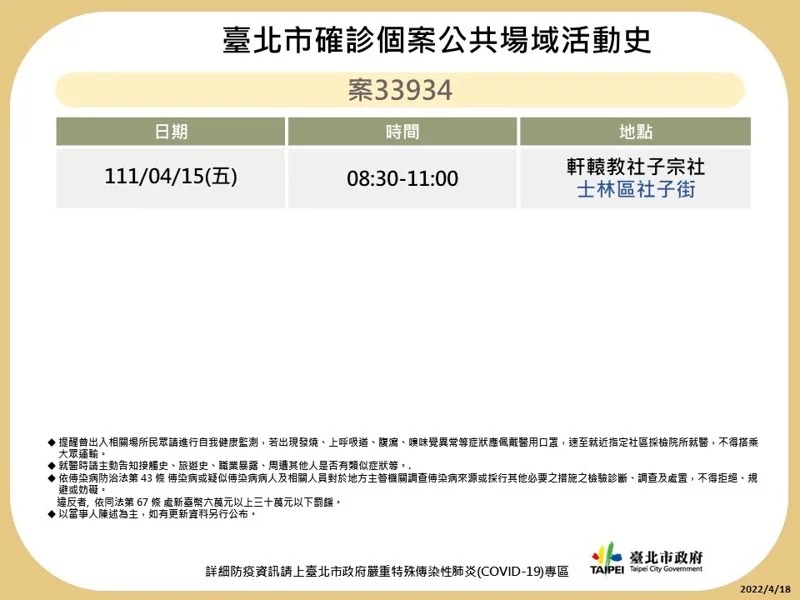The height and width of the screenshot is (600, 800).
Task: Click the 111/04/15(五) date cell
Action: click(171, 177)
